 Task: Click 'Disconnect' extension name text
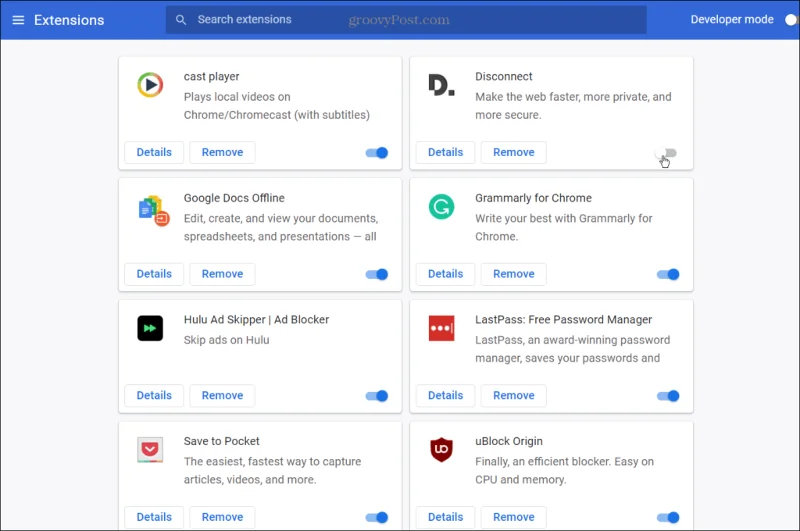point(504,77)
